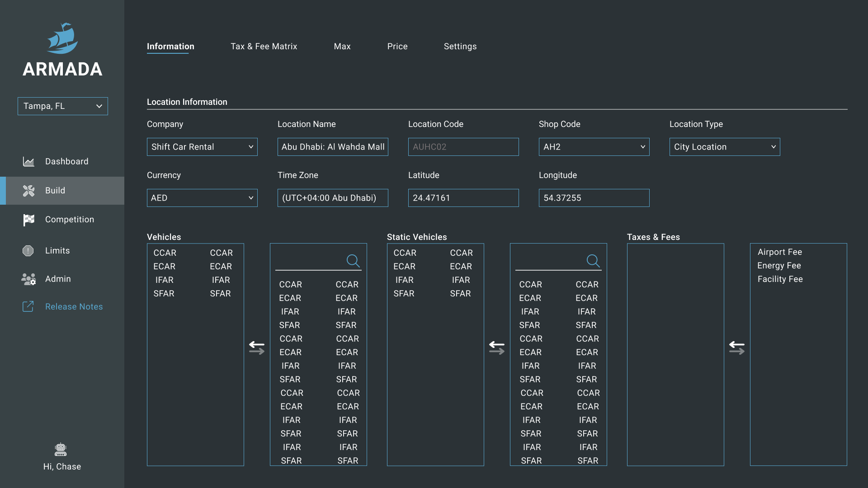The image size is (868, 488).
Task: Click the Static Vehicles transfer arrows
Action: pos(496,347)
